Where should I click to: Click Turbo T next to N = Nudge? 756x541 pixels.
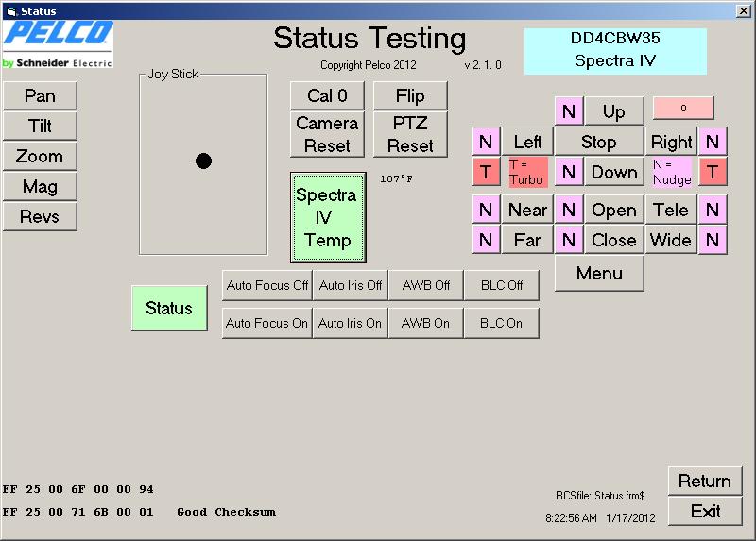[x=713, y=172]
